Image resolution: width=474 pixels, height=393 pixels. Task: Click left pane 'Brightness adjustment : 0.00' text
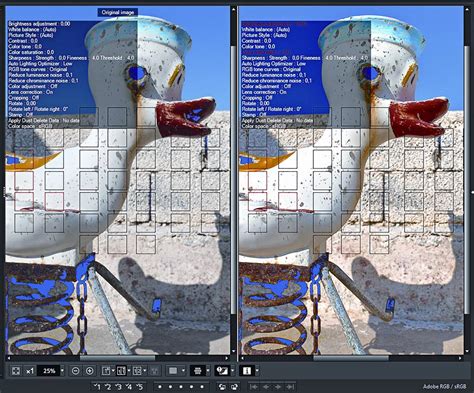39,24
